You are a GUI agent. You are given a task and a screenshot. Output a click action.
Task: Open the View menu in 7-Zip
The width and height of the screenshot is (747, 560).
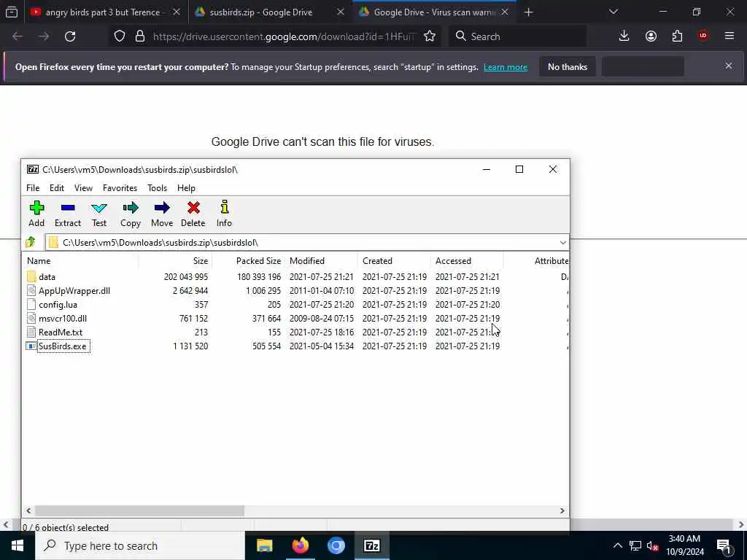click(x=83, y=188)
